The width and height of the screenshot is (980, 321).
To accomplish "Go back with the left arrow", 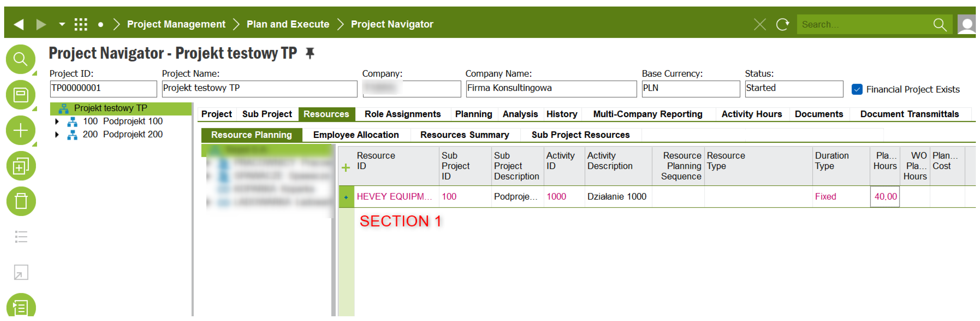I will pyautogui.click(x=19, y=25).
